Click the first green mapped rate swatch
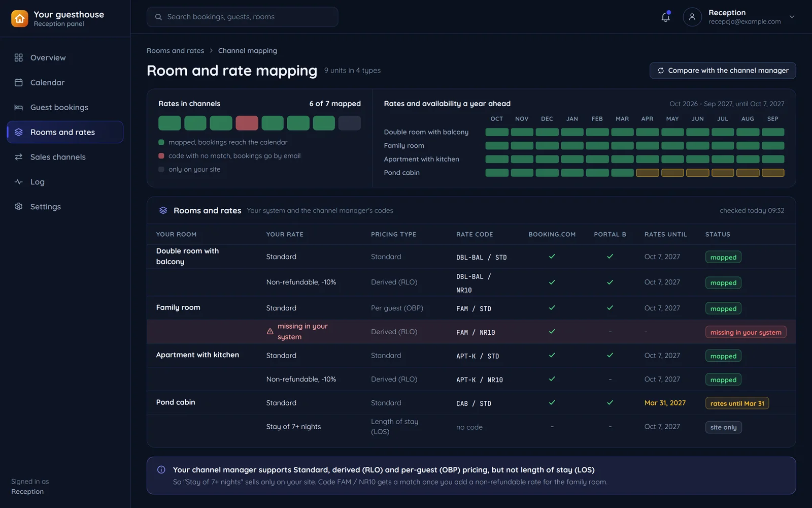Viewport: 812px width, 508px height. point(170,123)
